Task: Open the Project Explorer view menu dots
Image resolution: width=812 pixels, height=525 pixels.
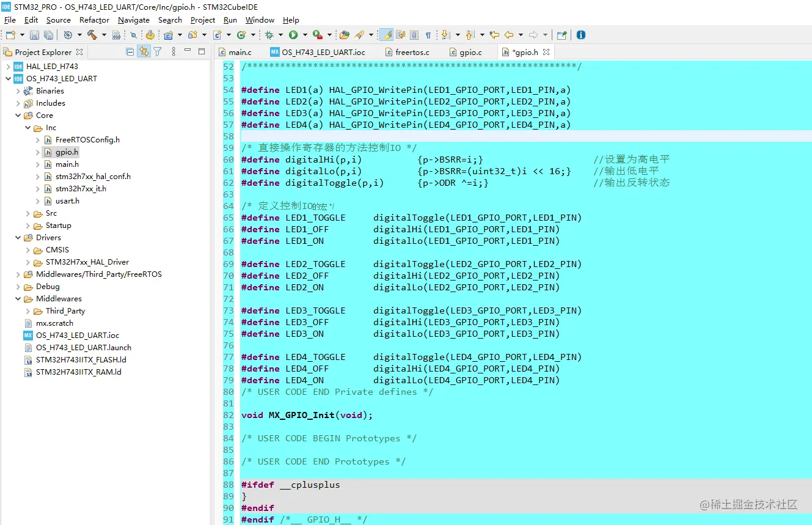Action: [x=174, y=52]
